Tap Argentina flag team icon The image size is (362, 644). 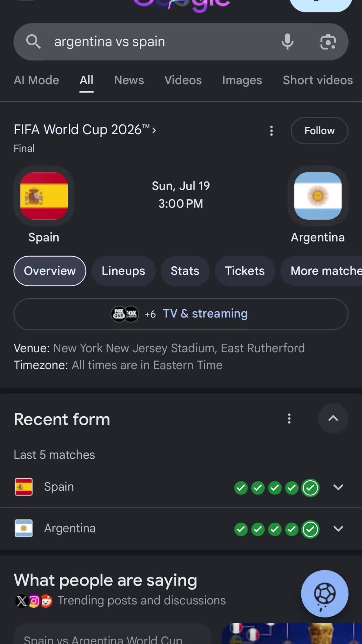(x=318, y=196)
